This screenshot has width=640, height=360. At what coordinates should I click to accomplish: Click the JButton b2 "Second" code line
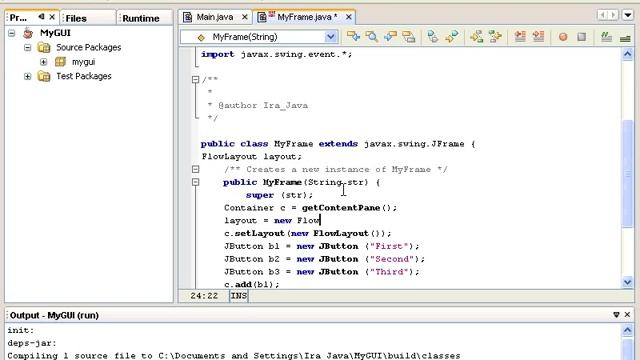324,259
